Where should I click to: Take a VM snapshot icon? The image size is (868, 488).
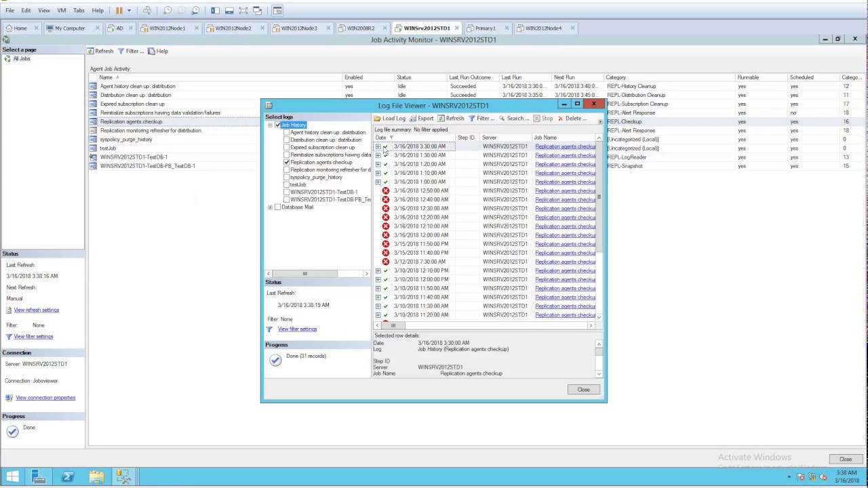(167, 10)
